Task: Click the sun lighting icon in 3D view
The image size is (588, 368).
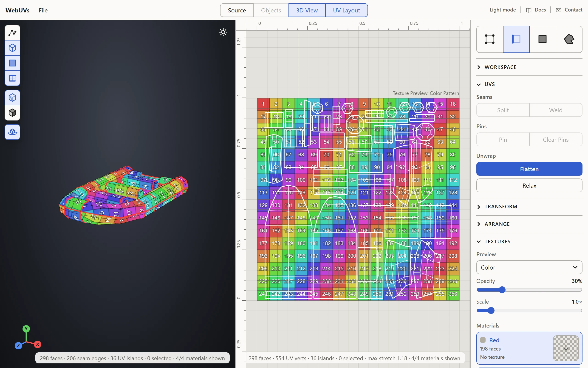Action: click(223, 32)
